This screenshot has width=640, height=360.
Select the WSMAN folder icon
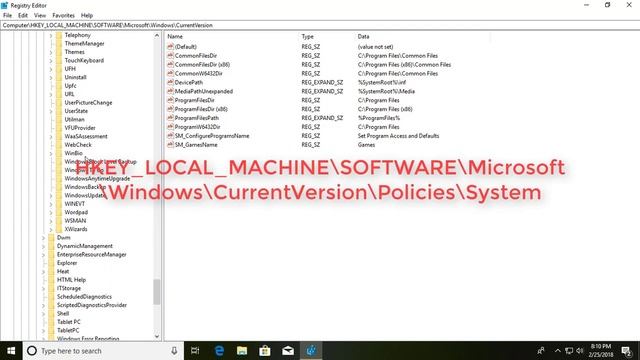click(x=59, y=220)
